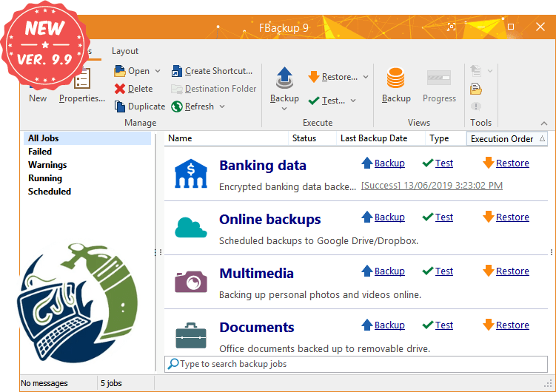Select the Banking data bank icon

191,173
